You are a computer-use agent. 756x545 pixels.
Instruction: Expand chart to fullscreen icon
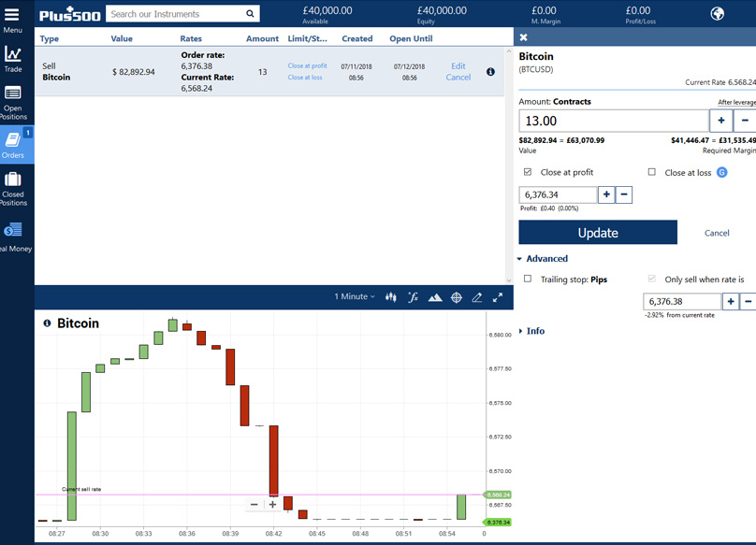tap(498, 297)
